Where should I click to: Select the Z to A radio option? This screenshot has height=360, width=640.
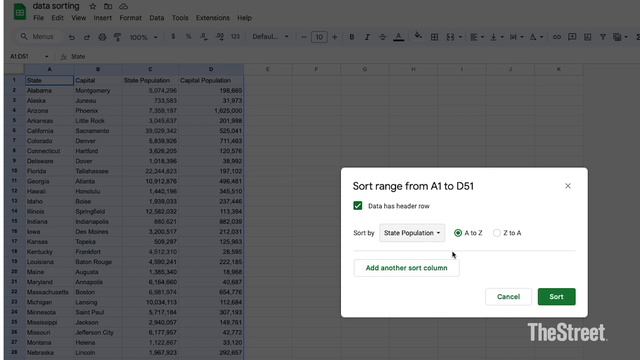[497, 233]
